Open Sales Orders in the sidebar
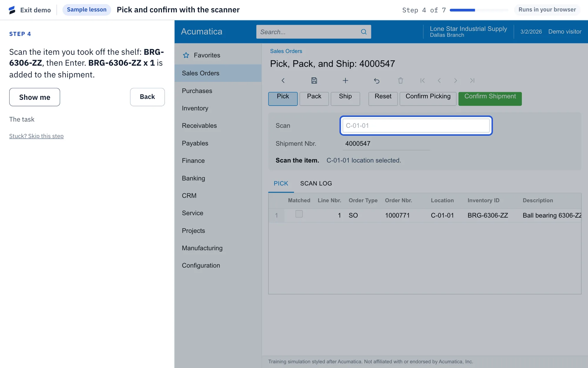The width and height of the screenshot is (588, 368). (x=218, y=73)
